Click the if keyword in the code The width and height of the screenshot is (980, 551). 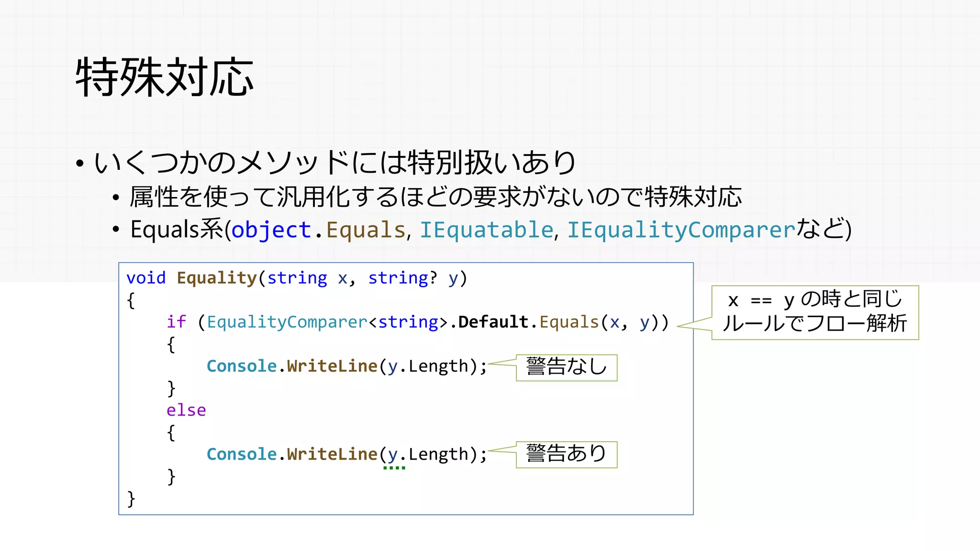click(176, 322)
